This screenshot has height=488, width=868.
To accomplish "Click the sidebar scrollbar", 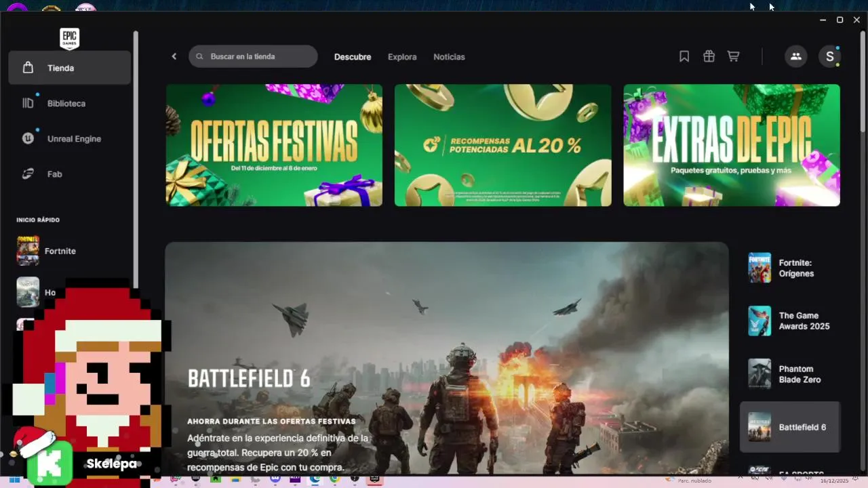I will [136, 159].
